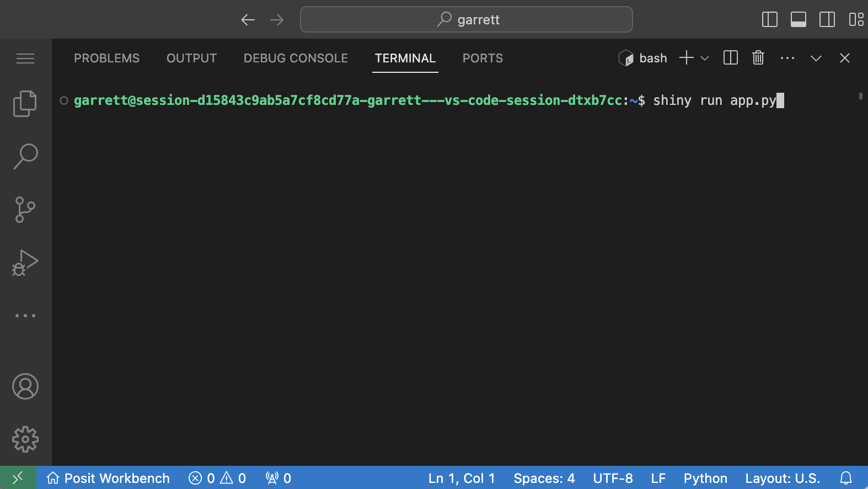Screen dimensions: 868x489
Task: Toggle the bottom panel layout button
Action: [x=798, y=20]
